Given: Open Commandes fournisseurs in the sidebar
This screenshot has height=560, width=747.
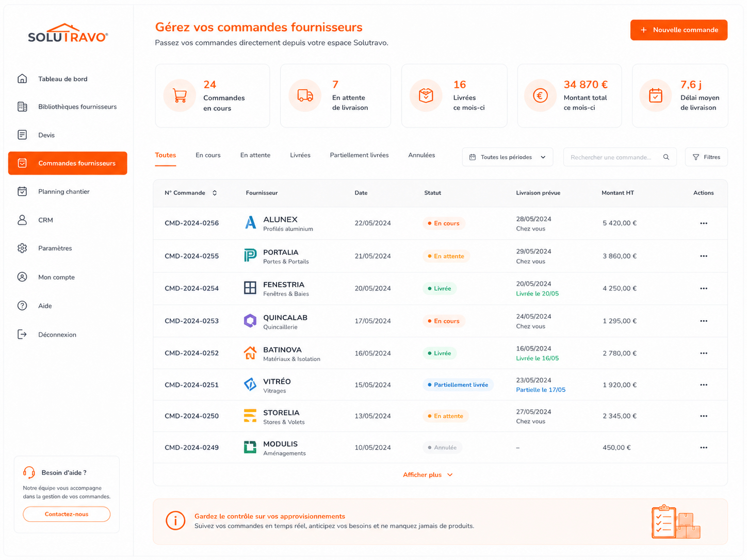Looking at the screenshot, I should 68,163.
